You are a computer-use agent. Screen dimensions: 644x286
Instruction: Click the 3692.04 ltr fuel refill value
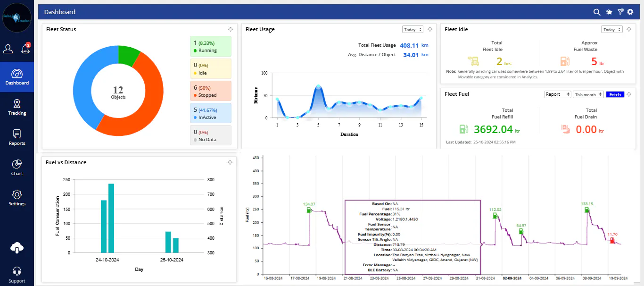tap(497, 129)
